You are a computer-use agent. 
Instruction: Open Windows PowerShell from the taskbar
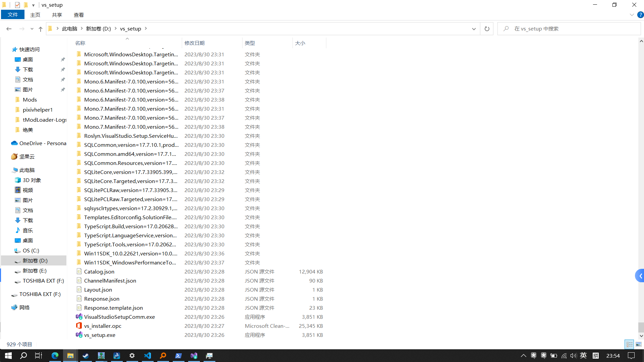[x=178, y=356]
